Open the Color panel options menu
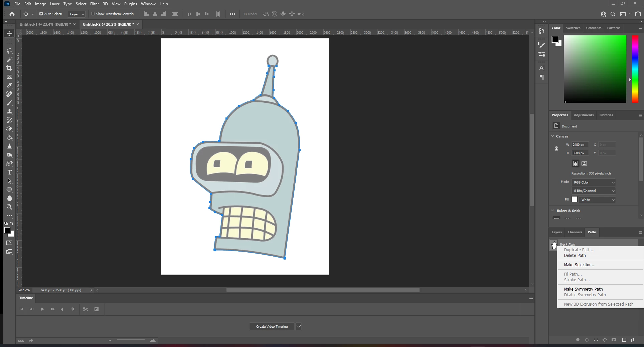Viewport: 644px width, 347px height. (x=640, y=28)
